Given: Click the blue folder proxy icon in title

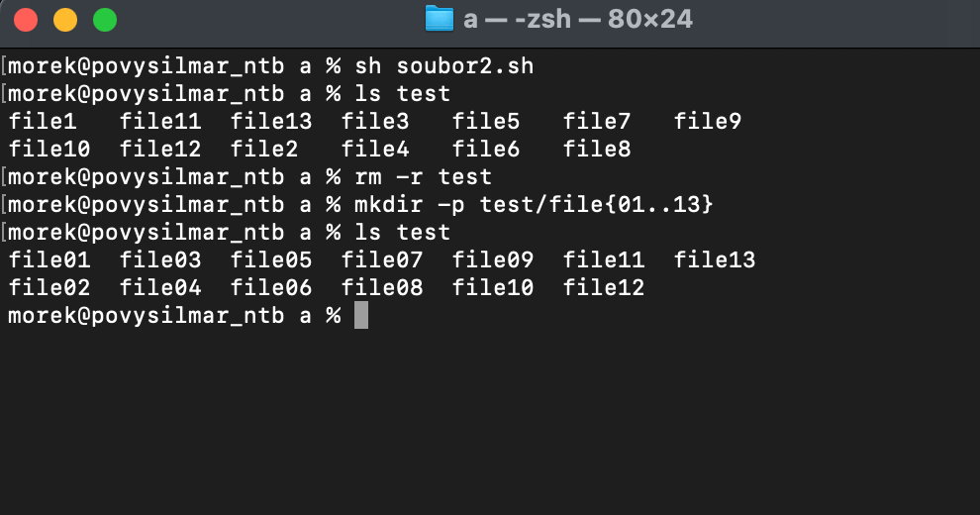Looking at the screenshot, I should tap(439, 19).
